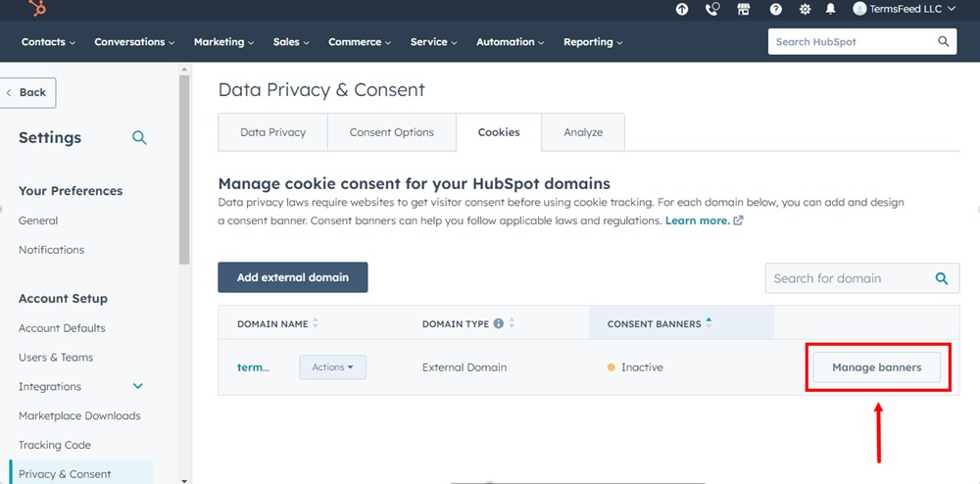Open the upgrade arrow icon
The image size is (980, 484).
pyautogui.click(x=682, y=10)
